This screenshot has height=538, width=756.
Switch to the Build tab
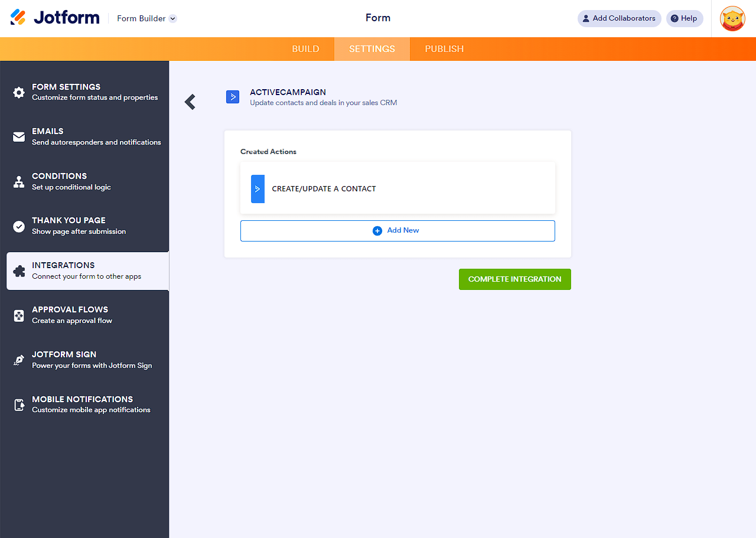pos(305,49)
